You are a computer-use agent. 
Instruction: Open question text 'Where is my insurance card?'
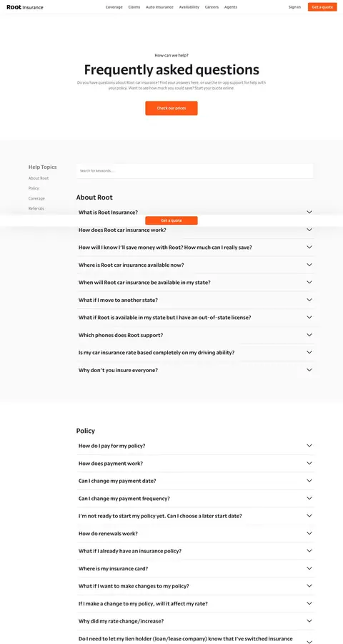point(113,569)
